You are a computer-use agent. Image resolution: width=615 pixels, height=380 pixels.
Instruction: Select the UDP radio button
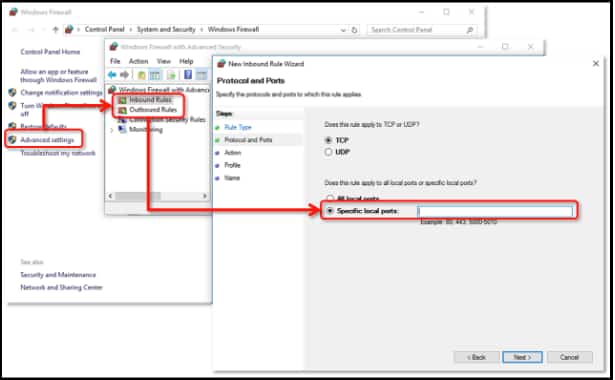[328, 152]
